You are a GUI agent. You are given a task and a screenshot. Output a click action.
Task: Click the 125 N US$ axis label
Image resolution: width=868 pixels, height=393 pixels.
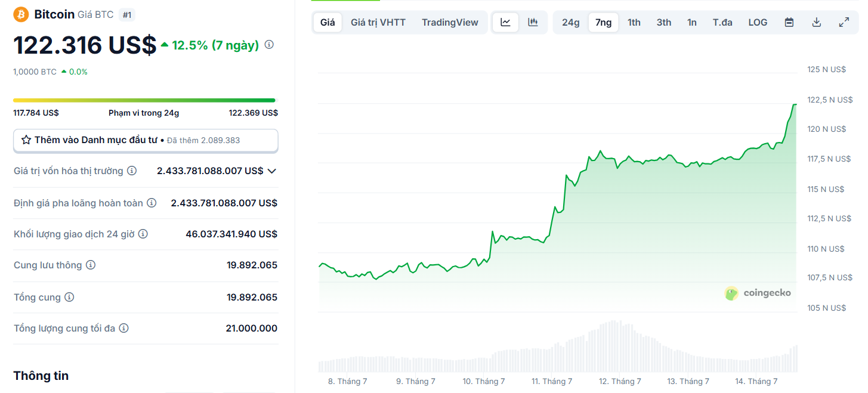click(x=826, y=69)
